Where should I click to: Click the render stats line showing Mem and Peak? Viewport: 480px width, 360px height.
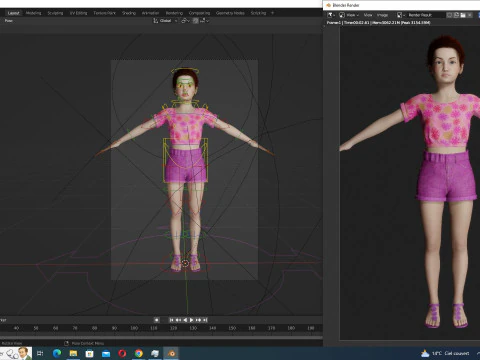coord(378,22)
